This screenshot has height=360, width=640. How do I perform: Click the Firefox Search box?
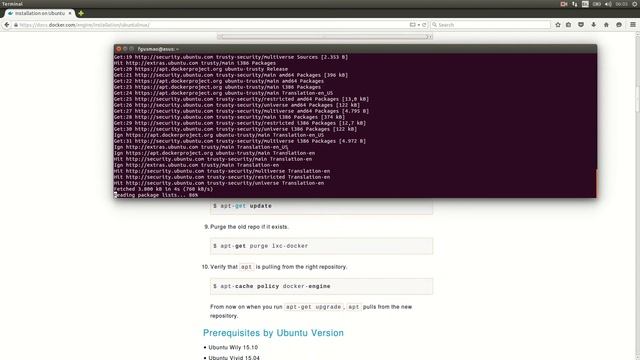pyautogui.click(x=490, y=25)
